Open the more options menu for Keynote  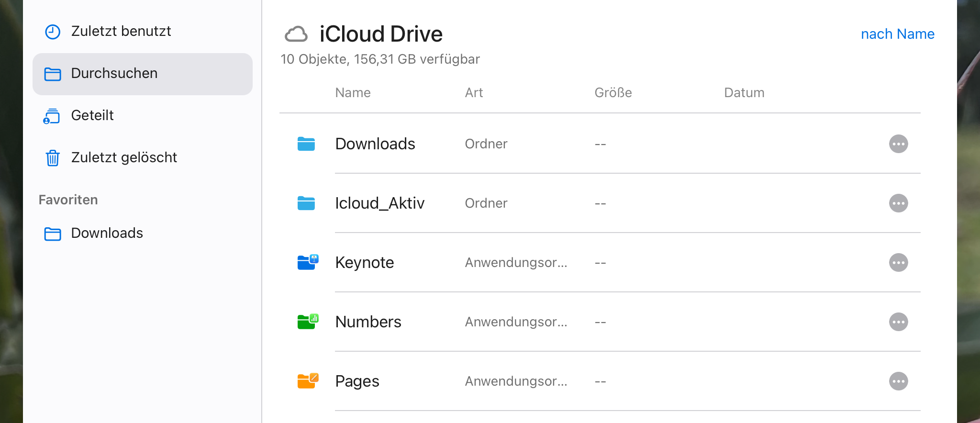point(898,263)
